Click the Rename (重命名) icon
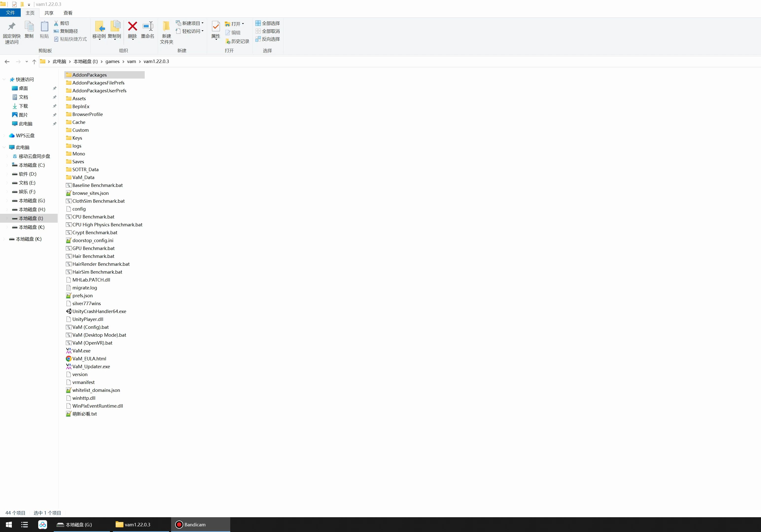 tap(148, 26)
